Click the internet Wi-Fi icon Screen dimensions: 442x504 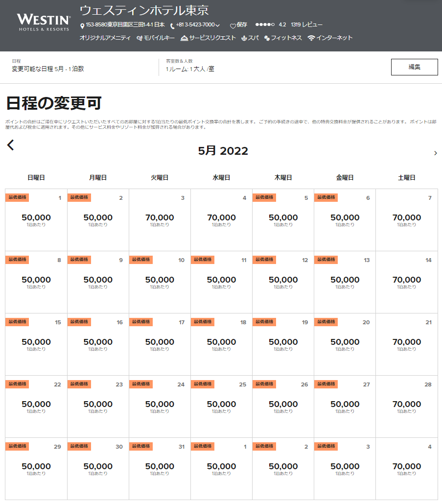tap(311, 38)
